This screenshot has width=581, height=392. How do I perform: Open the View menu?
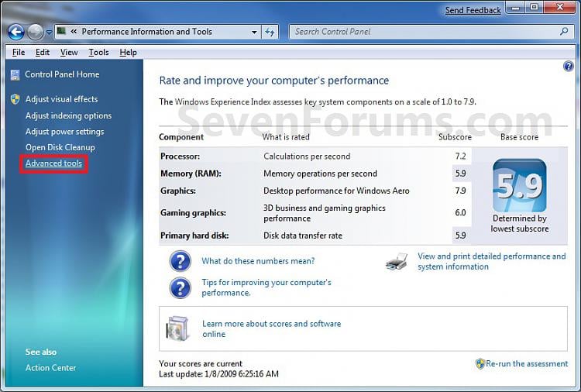tap(69, 52)
